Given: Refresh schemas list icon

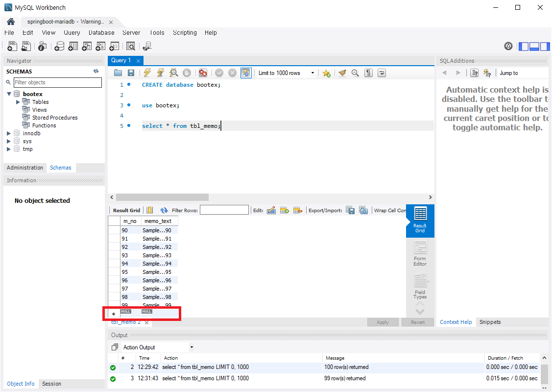Looking at the screenshot, I should click(96, 71).
